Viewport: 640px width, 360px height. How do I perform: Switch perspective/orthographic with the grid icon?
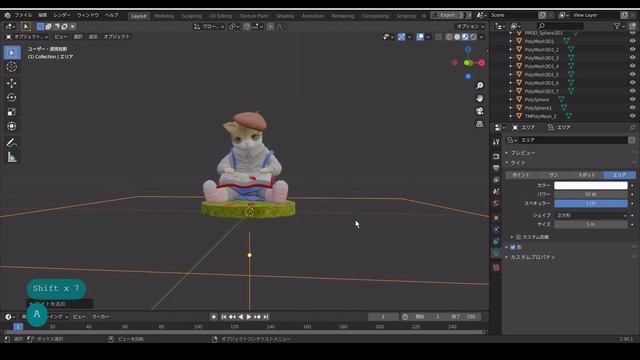[480, 124]
